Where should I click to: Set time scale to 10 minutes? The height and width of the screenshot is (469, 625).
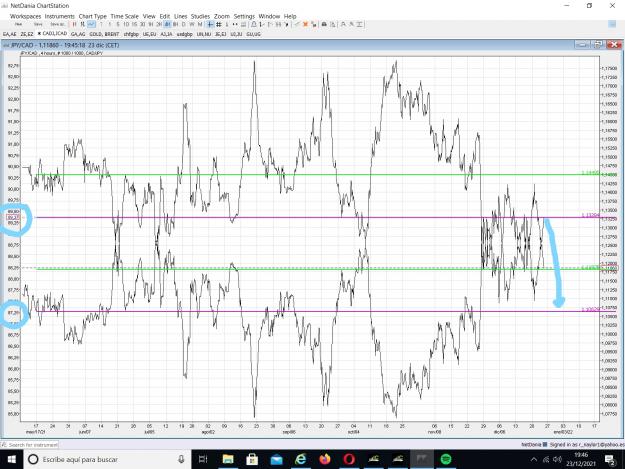tap(126, 24)
